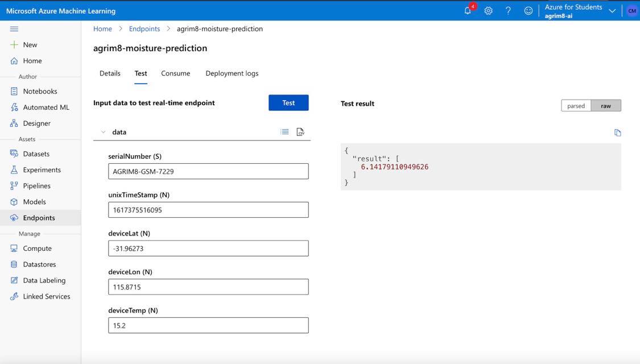Open settings gear in top bar
Viewport: 640px width, 364px height.
[x=488, y=11]
